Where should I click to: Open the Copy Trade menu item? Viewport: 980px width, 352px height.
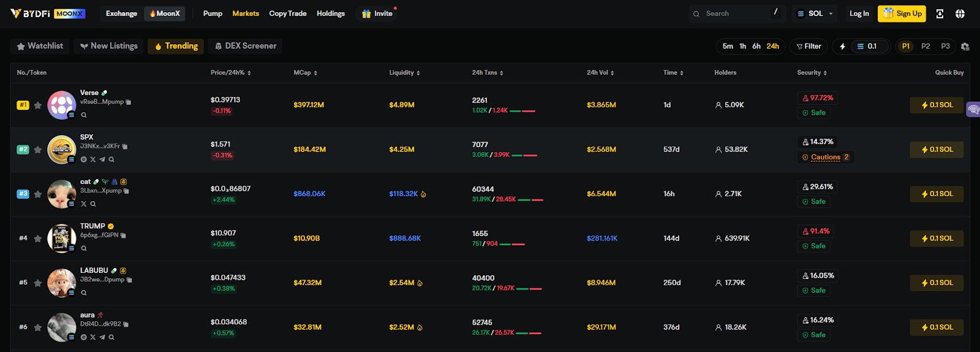point(288,13)
